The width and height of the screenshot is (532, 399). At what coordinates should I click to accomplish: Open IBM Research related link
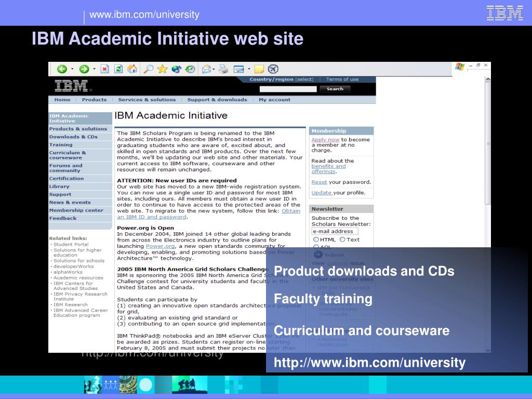coord(71,304)
